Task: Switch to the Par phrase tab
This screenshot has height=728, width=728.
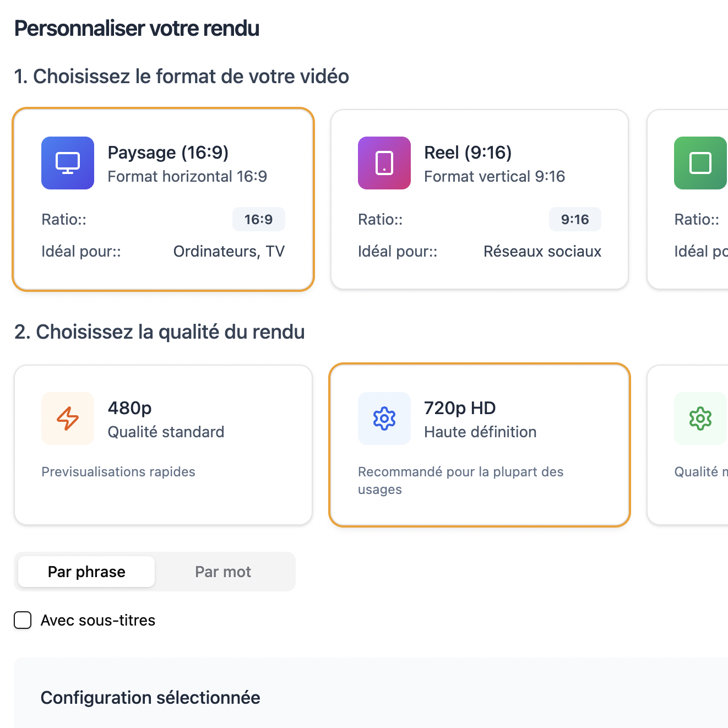Action: pyautogui.click(x=86, y=572)
